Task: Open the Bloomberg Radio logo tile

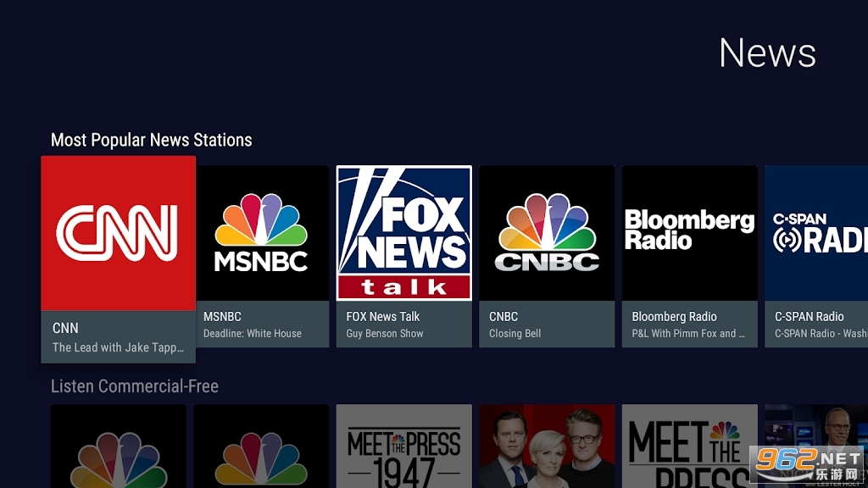Action: 689,233
